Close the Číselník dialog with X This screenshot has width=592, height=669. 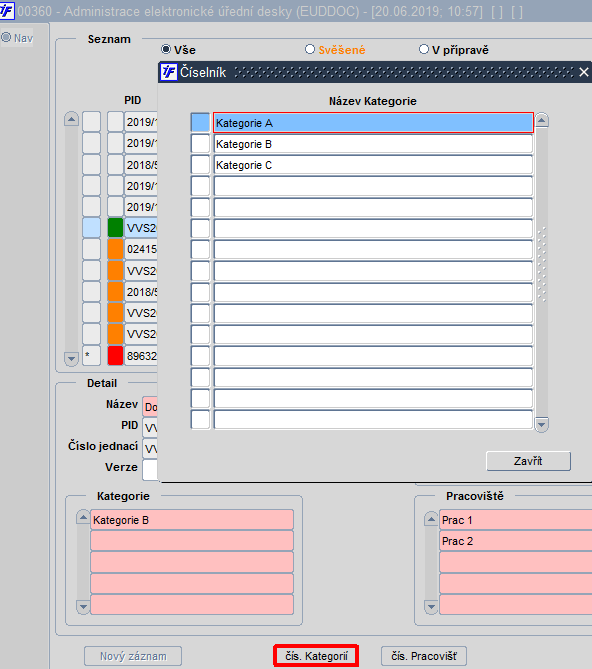pos(583,72)
